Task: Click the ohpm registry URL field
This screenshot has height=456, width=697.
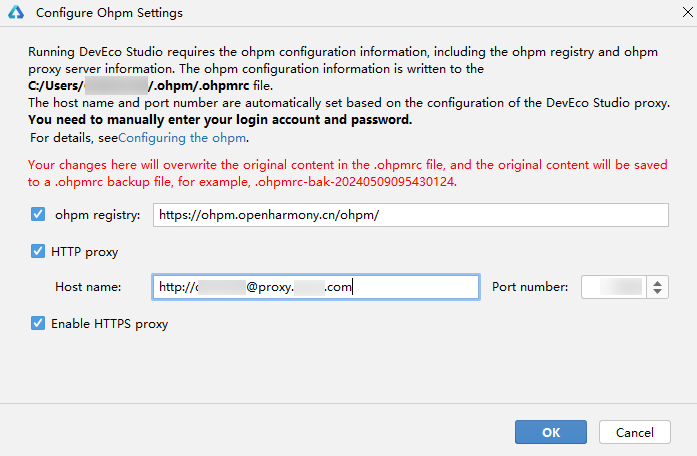Action: (x=410, y=215)
